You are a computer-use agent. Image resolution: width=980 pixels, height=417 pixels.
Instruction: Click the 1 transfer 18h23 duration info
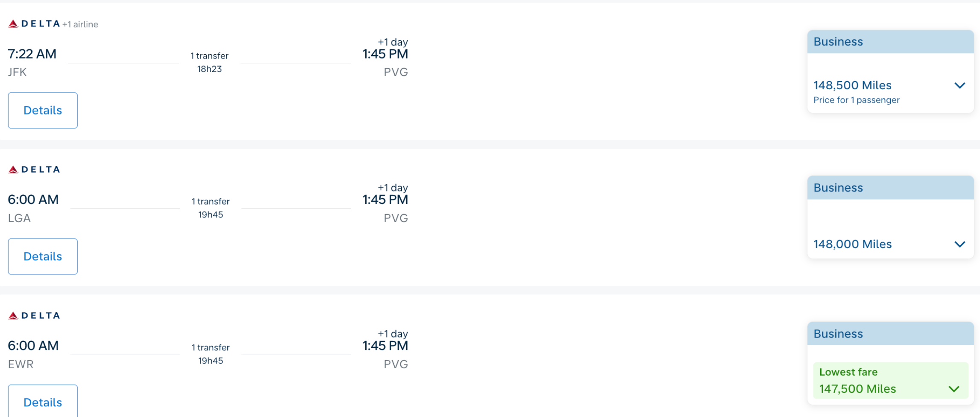point(209,62)
